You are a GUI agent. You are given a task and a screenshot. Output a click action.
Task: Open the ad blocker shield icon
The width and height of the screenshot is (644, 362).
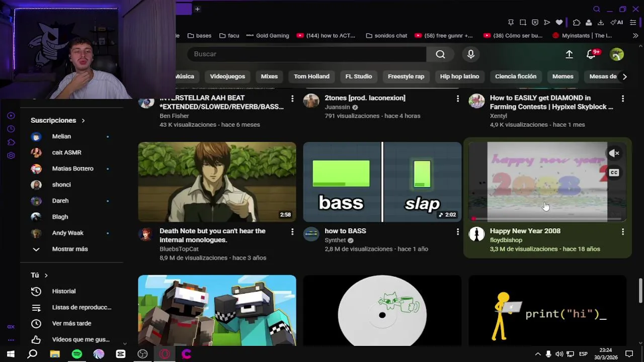(x=535, y=23)
